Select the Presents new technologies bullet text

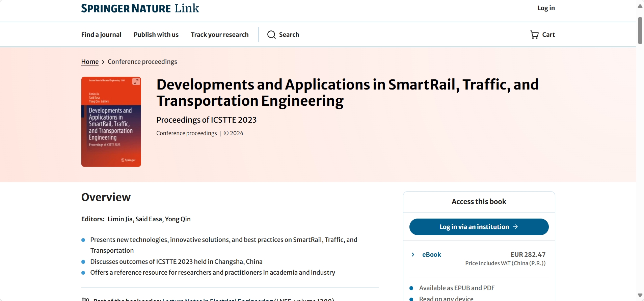tap(224, 245)
